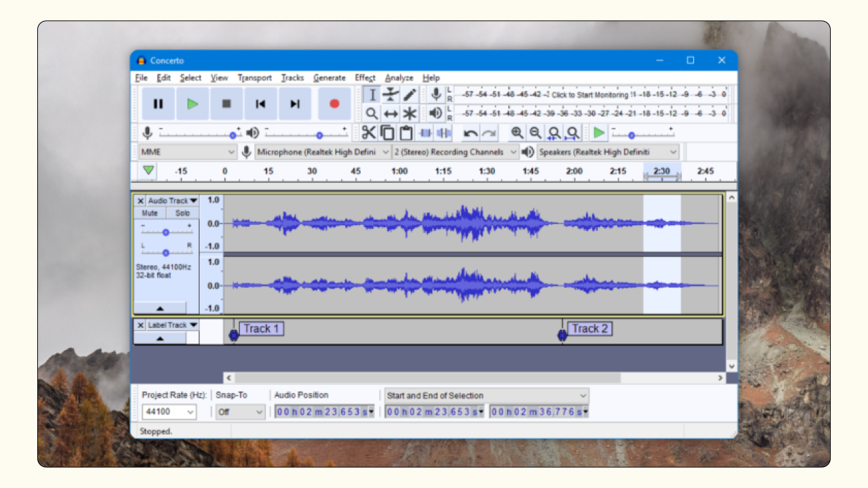Click the playback volume slider handle
This screenshot has height=488, width=868.
tap(319, 135)
